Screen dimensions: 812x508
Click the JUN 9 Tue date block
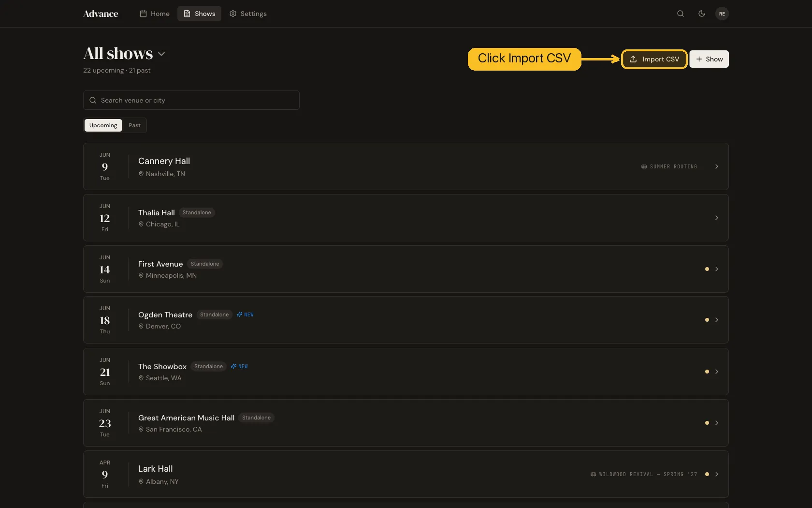coord(105,166)
